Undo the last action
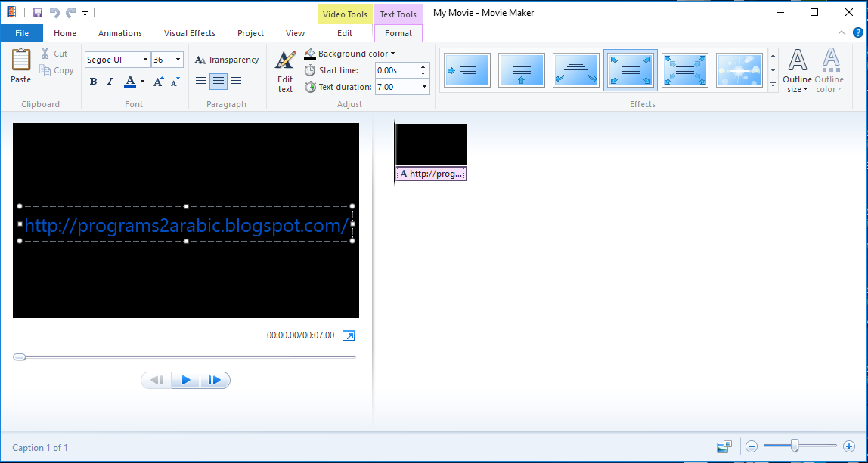868x463 pixels. 54,12
